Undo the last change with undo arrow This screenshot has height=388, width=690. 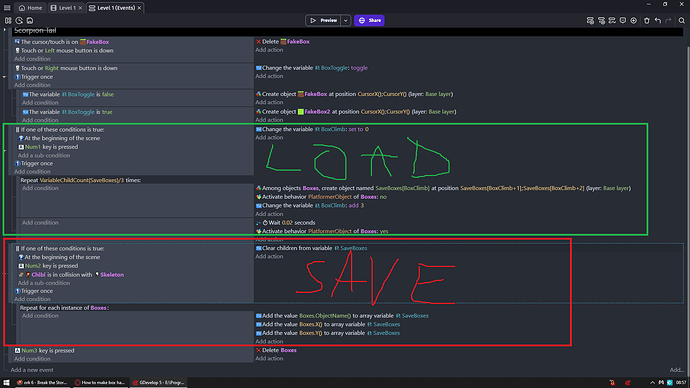(658, 21)
